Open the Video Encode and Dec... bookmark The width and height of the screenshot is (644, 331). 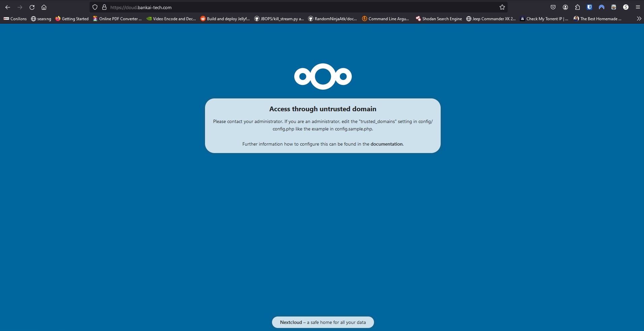click(x=171, y=19)
